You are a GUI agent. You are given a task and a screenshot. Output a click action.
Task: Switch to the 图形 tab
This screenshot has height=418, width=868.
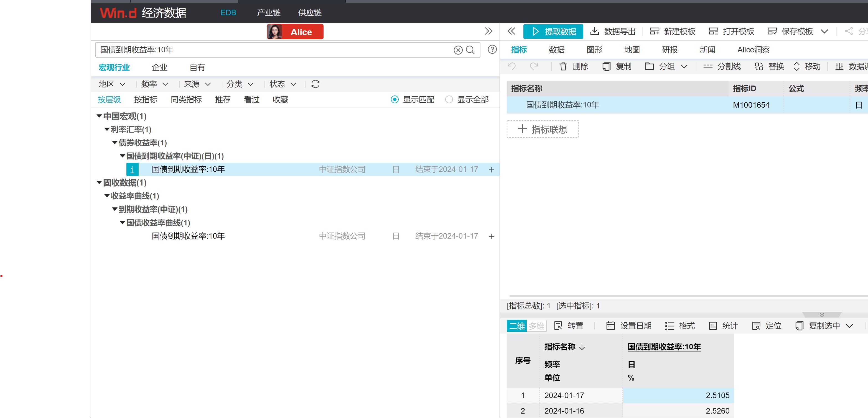(594, 50)
